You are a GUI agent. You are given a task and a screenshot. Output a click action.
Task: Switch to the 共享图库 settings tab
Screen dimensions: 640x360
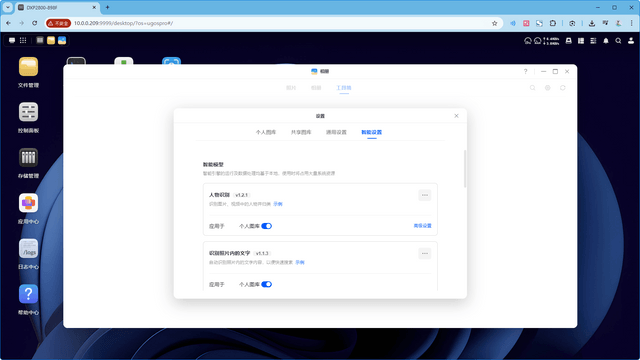(x=301, y=132)
